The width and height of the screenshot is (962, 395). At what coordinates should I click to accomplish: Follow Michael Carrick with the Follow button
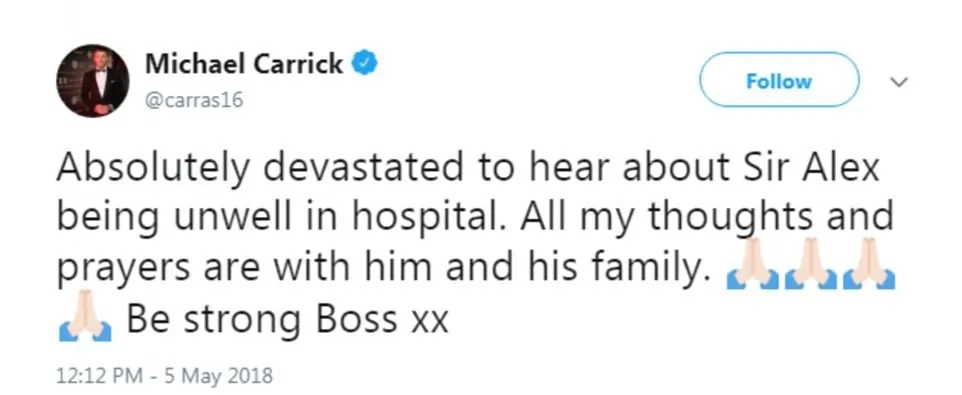coord(779,80)
